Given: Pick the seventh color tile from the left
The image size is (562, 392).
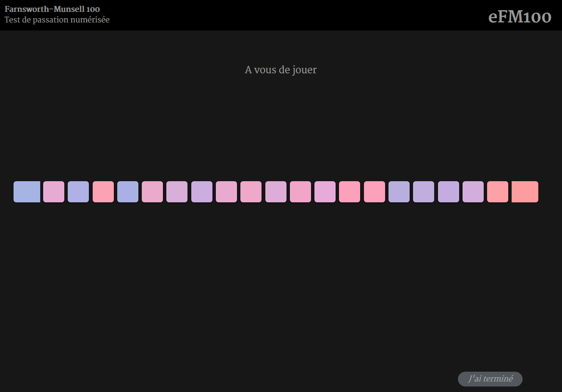Looking at the screenshot, I should point(177,192).
